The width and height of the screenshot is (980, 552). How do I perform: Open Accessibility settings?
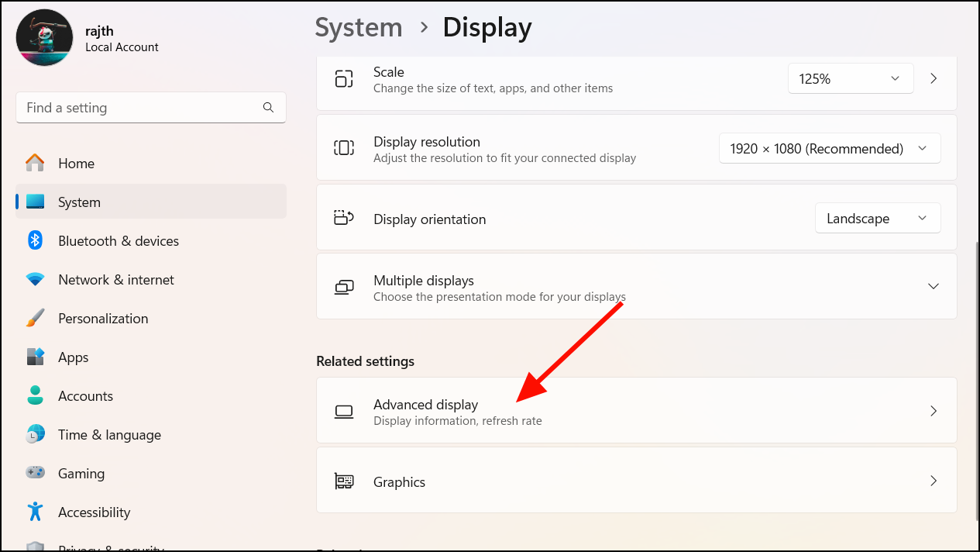coord(151,512)
